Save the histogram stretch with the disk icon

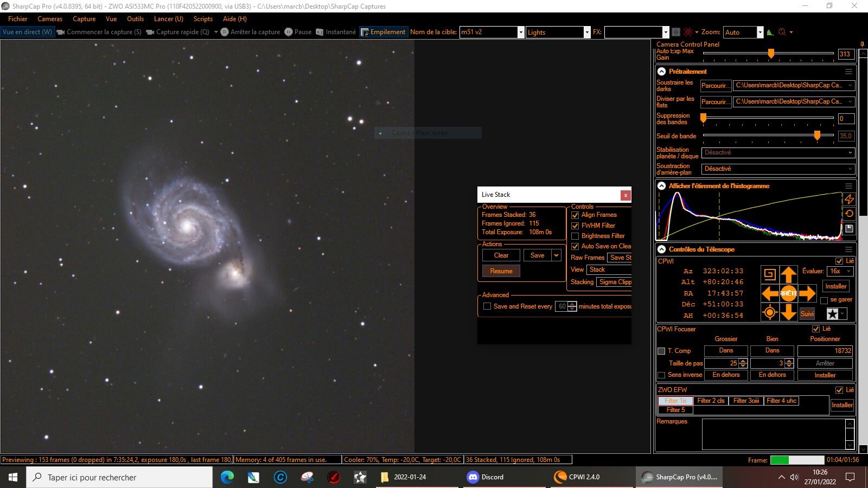(x=849, y=229)
